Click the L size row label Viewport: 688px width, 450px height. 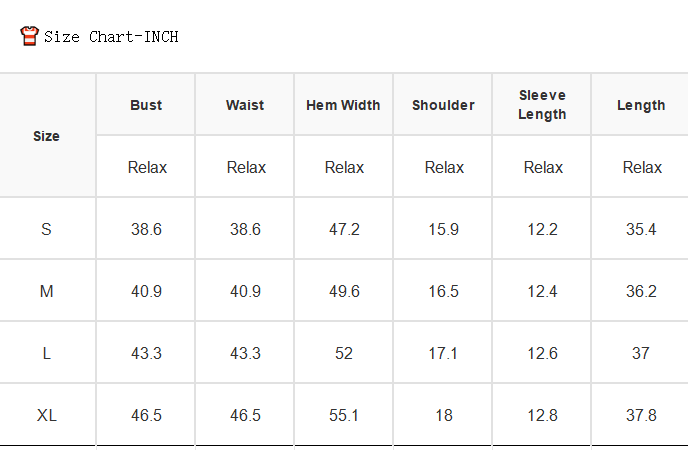[x=47, y=353]
